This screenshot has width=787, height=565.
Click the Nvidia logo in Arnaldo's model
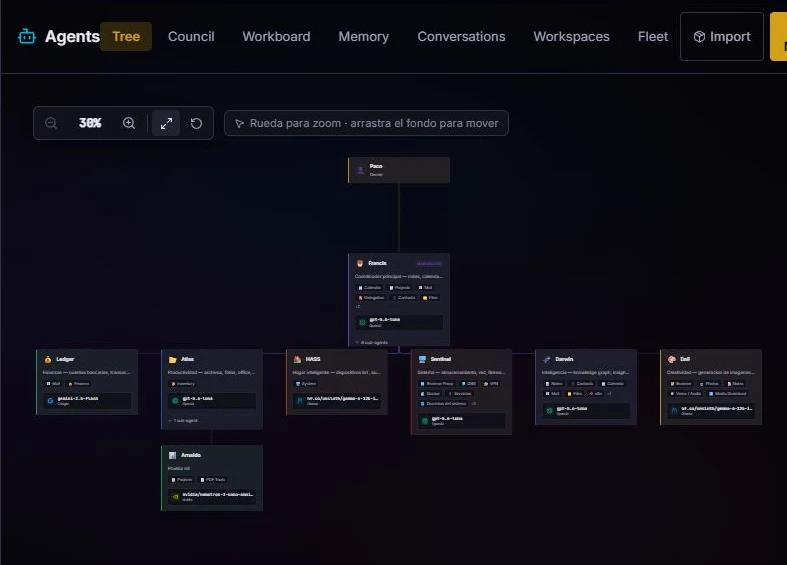pyautogui.click(x=175, y=497)
